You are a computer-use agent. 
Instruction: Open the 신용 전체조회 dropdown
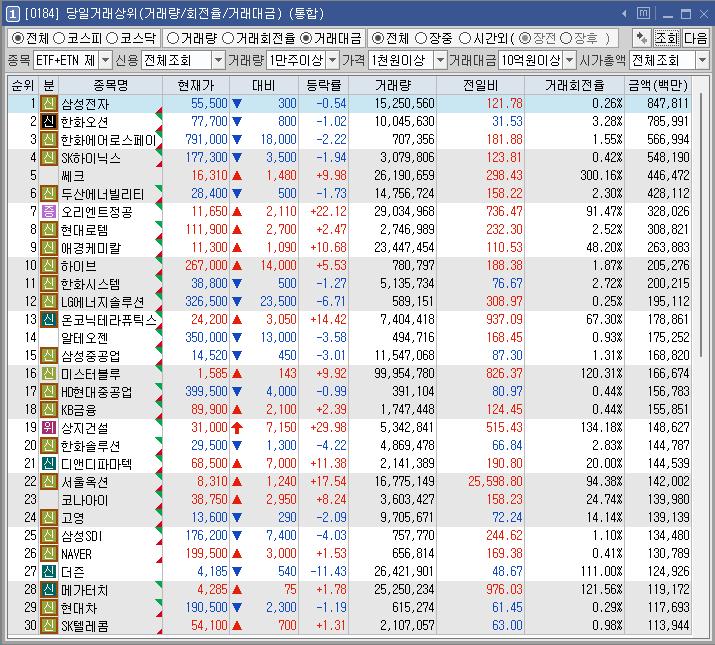point(219,60)
